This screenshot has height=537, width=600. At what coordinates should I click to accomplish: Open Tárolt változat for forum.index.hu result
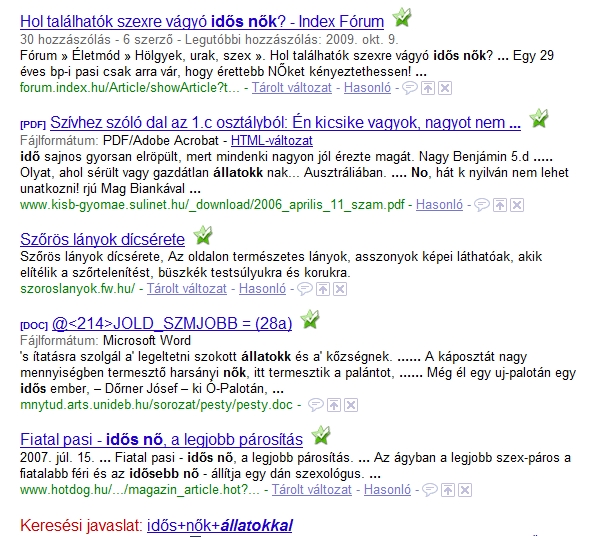click(292, 88)
